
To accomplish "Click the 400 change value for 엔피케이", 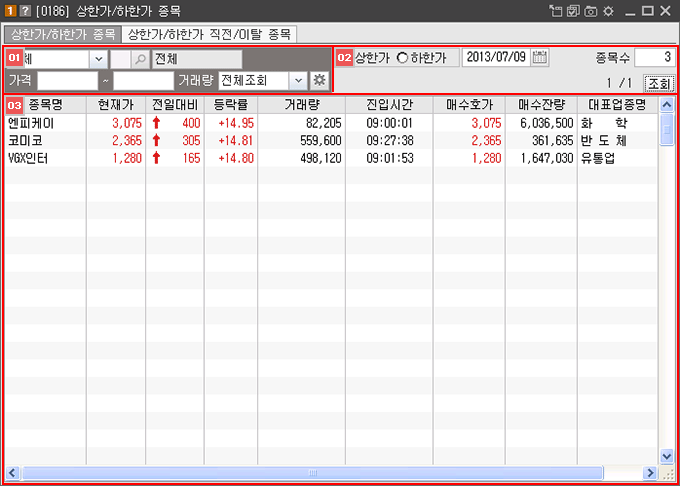I will 191,123.
